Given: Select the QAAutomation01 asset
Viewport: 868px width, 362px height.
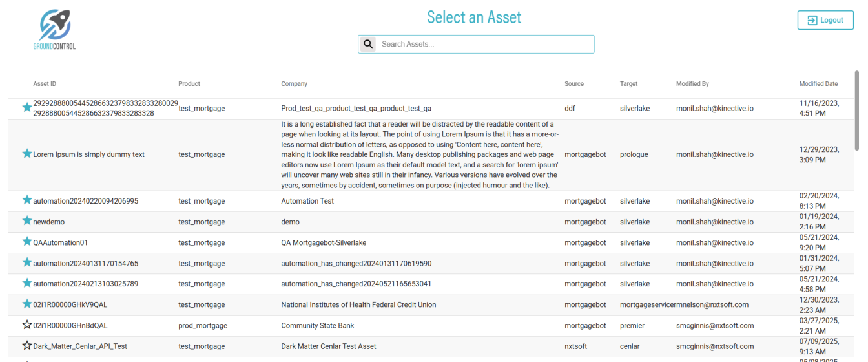Looking at the screenshot, I should tap(61, 243).
